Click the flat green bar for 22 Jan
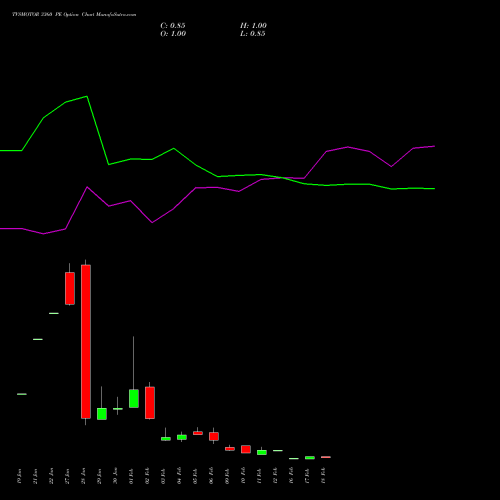This screenshot has width=500, height=500. (54, 313)
